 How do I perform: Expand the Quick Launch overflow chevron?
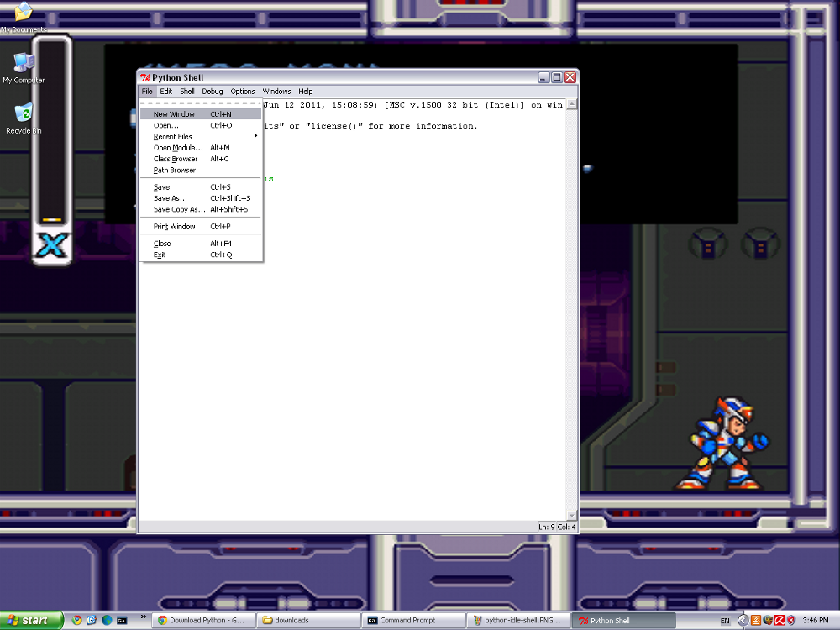pyautogui.click(x=143, y=617)
